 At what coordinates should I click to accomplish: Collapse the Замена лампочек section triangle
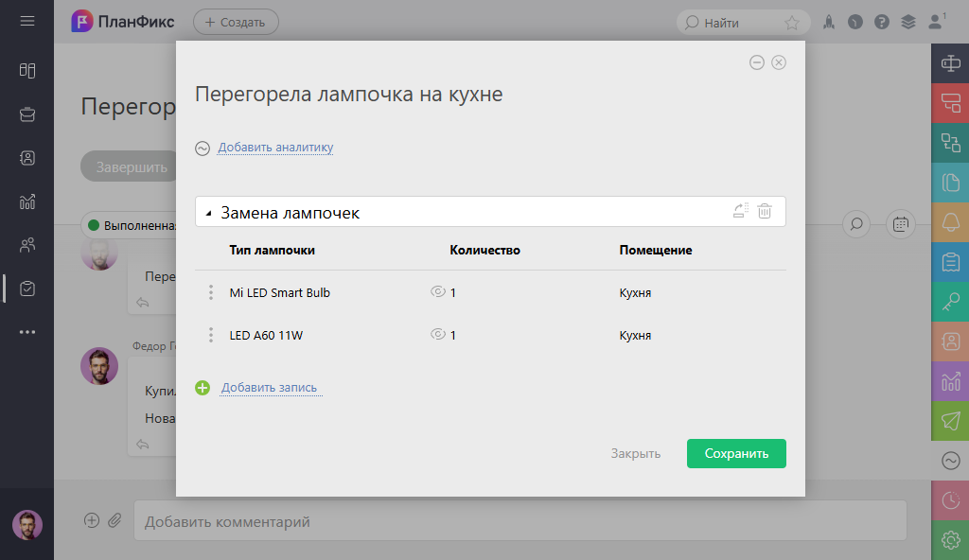208,214
